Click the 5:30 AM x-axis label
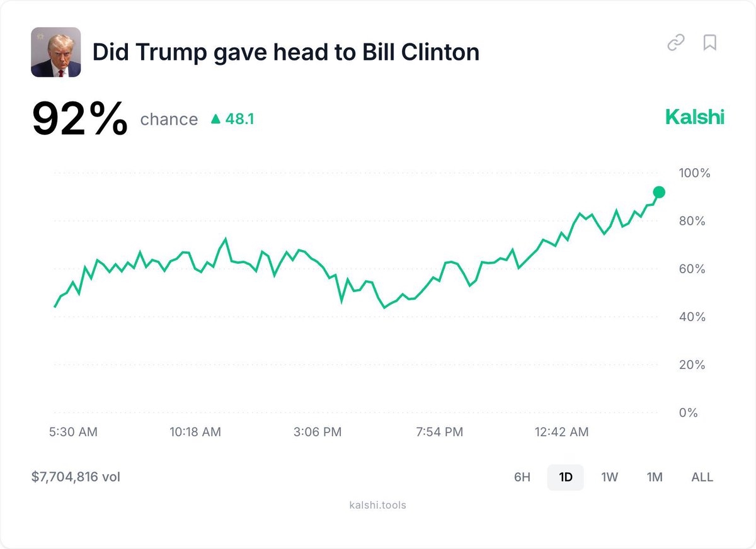 tap(74, 432)
